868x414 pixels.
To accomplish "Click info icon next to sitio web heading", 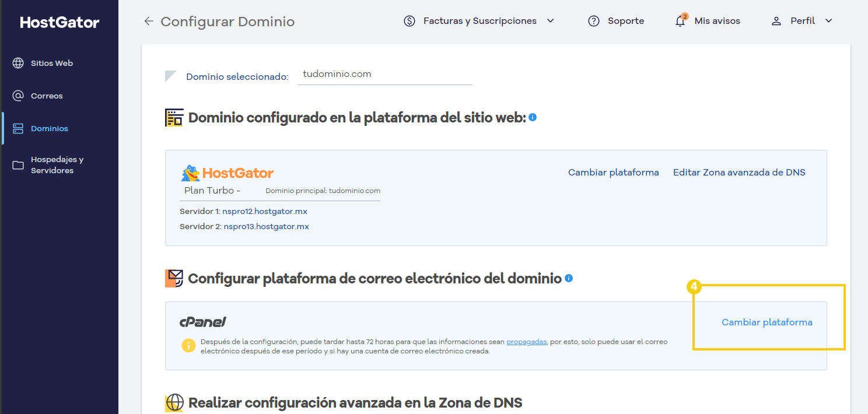I will point(533,117).
